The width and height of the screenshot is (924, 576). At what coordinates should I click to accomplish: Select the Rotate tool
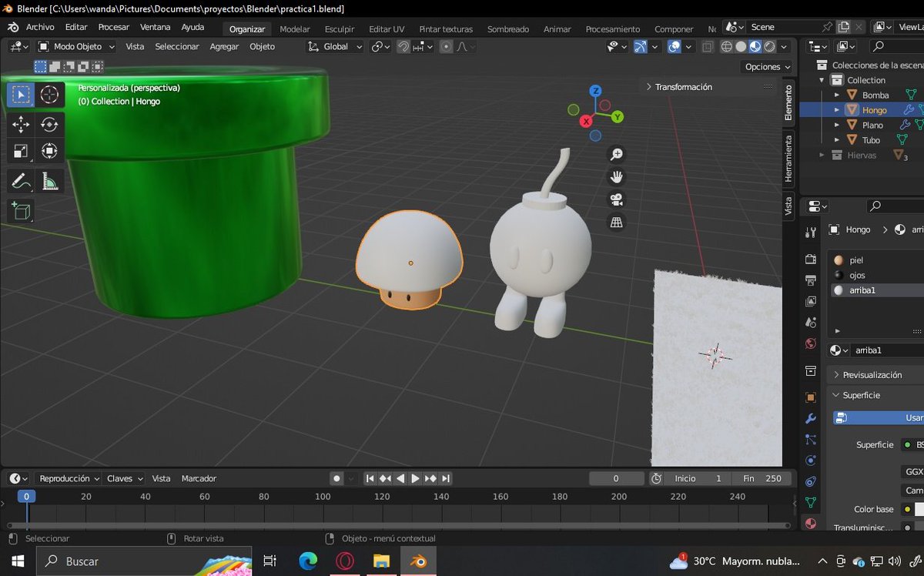(49, 125)
